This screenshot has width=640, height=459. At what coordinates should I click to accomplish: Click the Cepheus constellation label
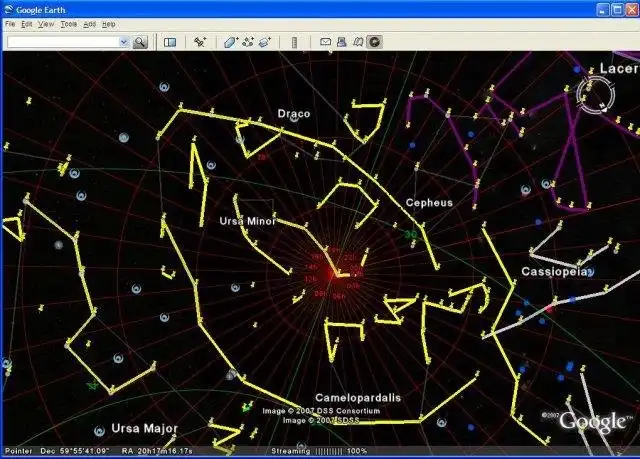429,202
